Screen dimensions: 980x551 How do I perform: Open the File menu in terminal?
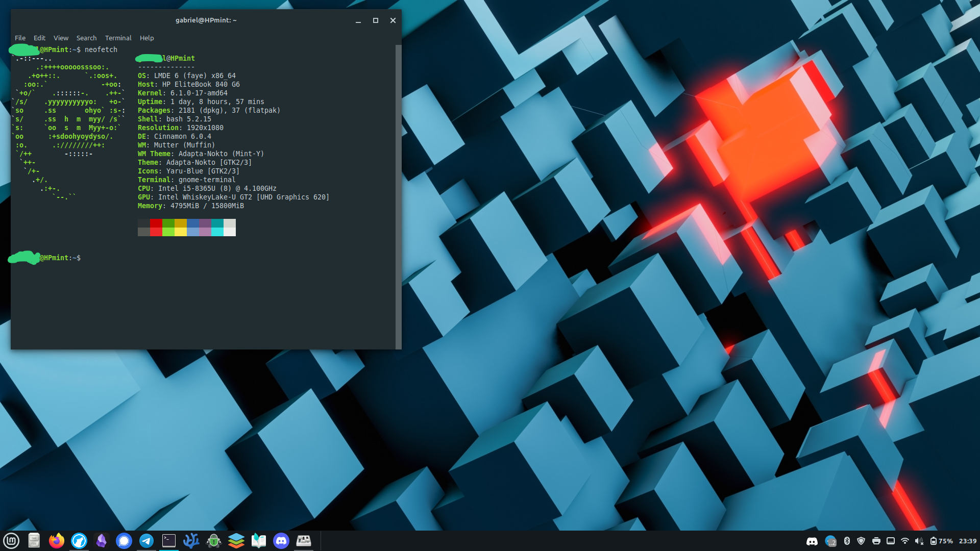click(x=20, y=38)
